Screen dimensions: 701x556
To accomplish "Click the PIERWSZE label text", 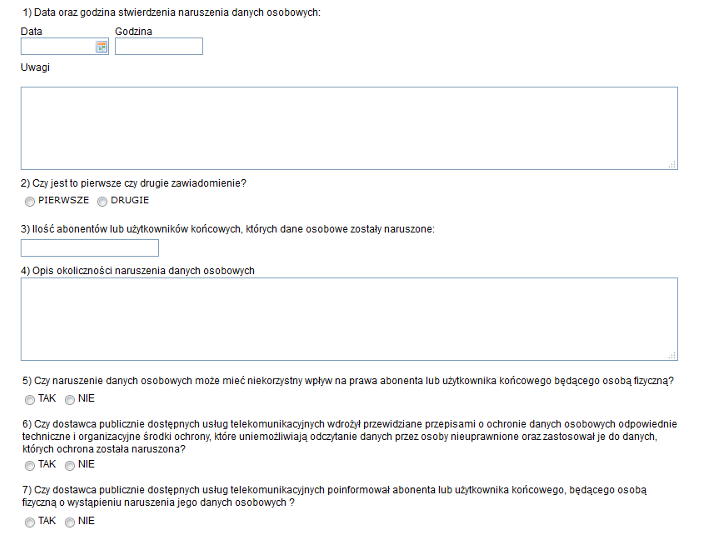I will [x=63, y=200].
